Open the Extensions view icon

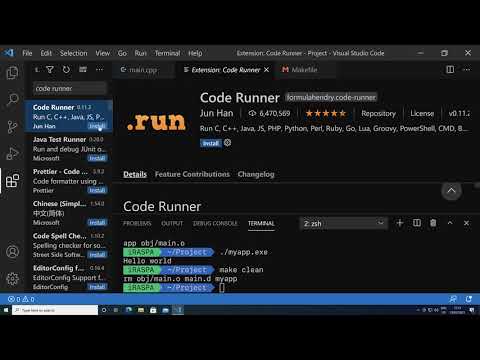[12, 181]
